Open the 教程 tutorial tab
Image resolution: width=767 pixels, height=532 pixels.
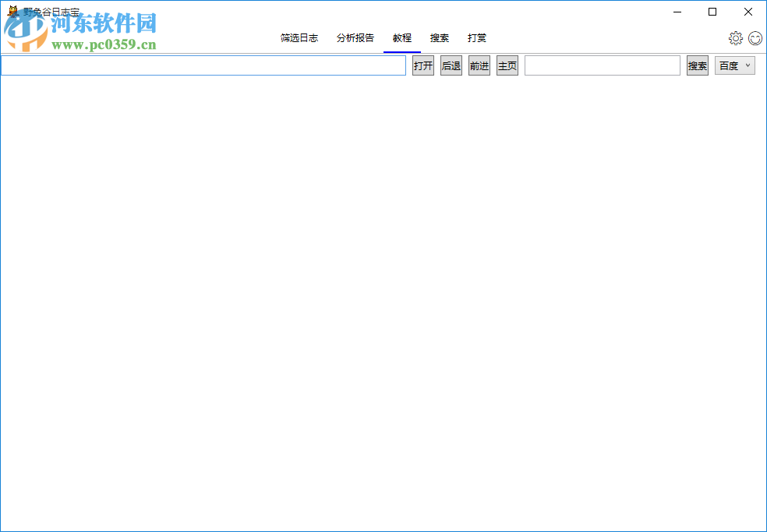[x=401, y=37]
